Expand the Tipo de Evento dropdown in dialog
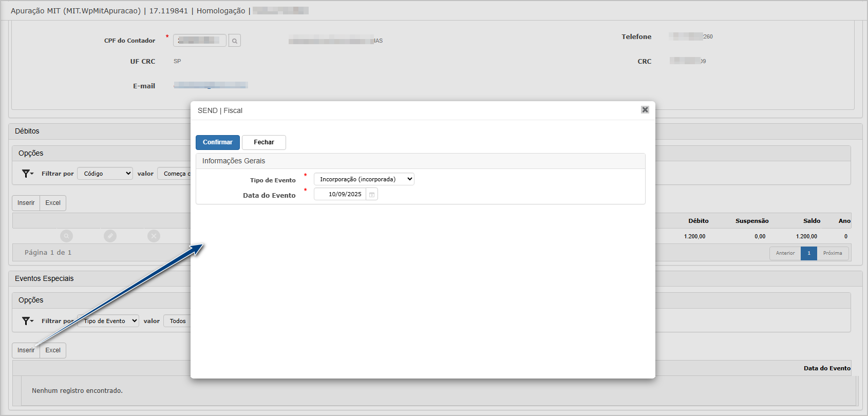The height and width of the screenshot is (416, 868). (364, 179)
